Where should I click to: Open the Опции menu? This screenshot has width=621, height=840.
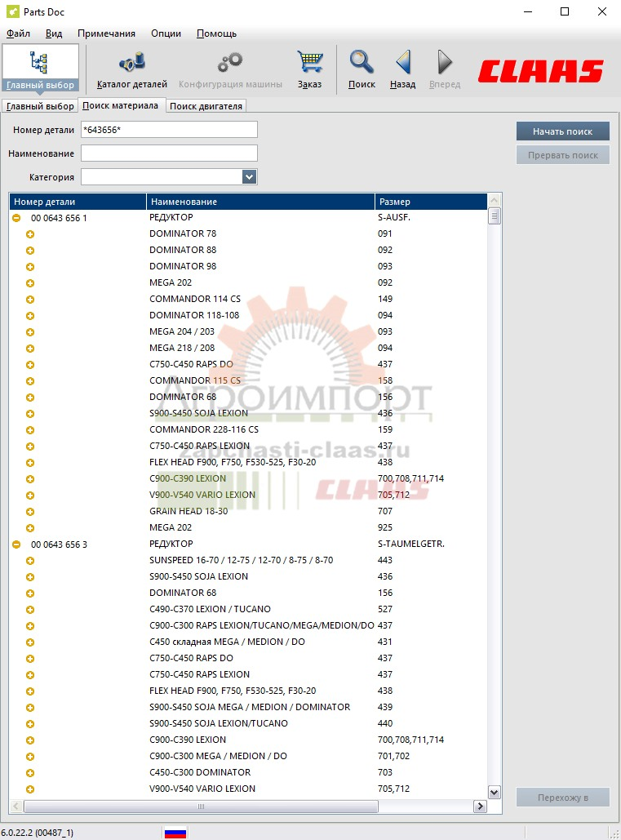point(166,33)
